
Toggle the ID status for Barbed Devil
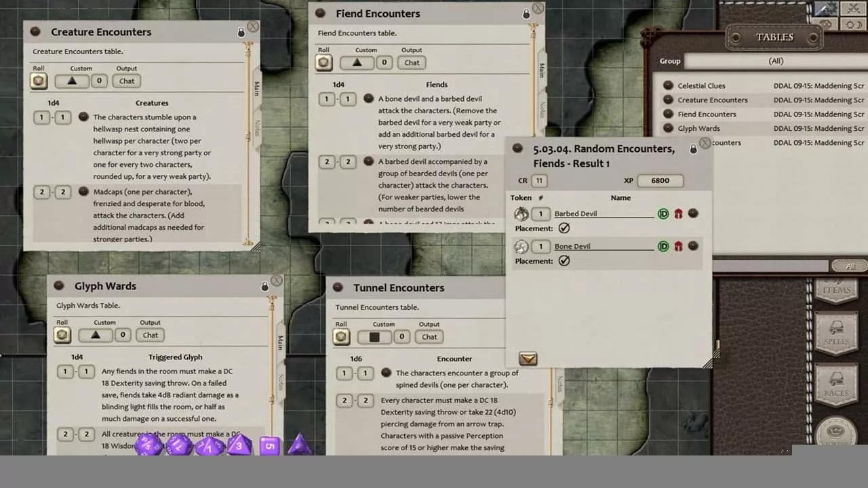pyautogui.click(x=663, y=213)
